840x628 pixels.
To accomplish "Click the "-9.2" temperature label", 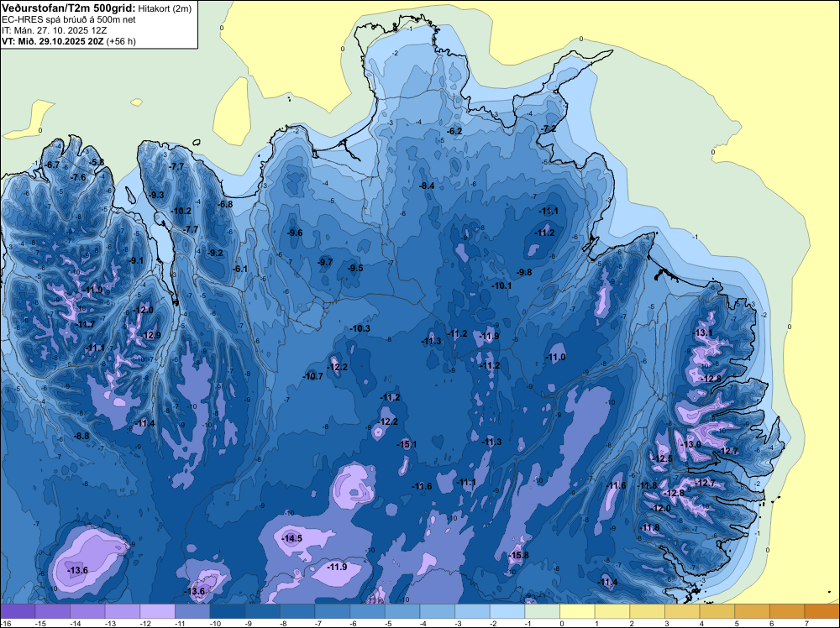I will click(215, 254).
